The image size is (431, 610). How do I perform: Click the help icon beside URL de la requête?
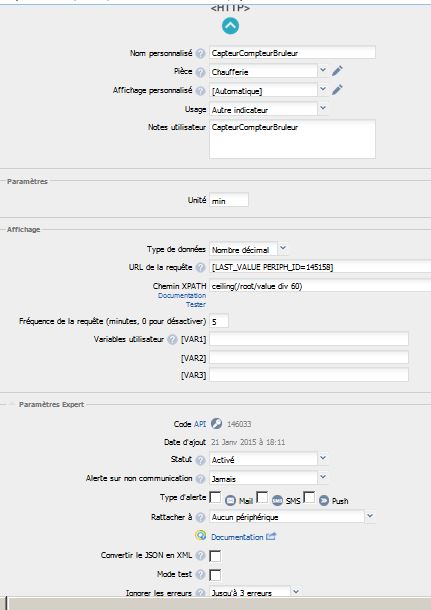pyautogui.click(x=200, y=267)
